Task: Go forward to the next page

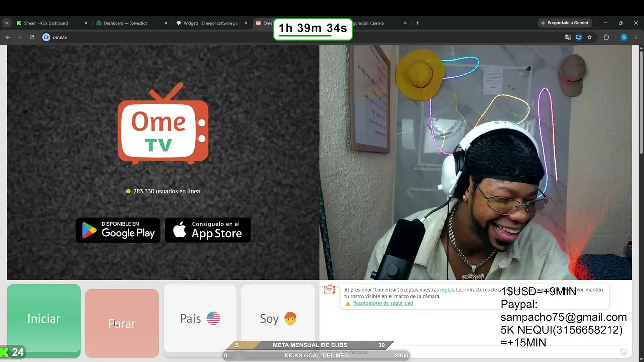Action: (20, 37)
